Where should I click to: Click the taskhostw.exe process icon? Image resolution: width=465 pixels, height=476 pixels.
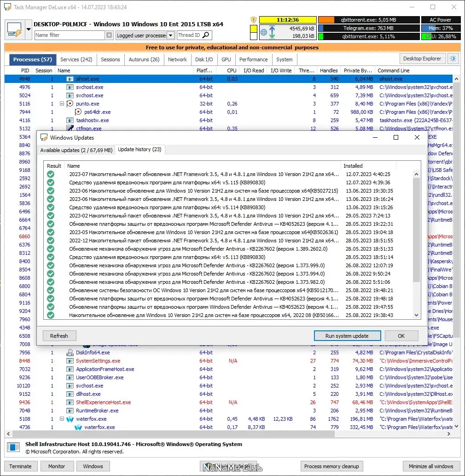coord(70,120)
